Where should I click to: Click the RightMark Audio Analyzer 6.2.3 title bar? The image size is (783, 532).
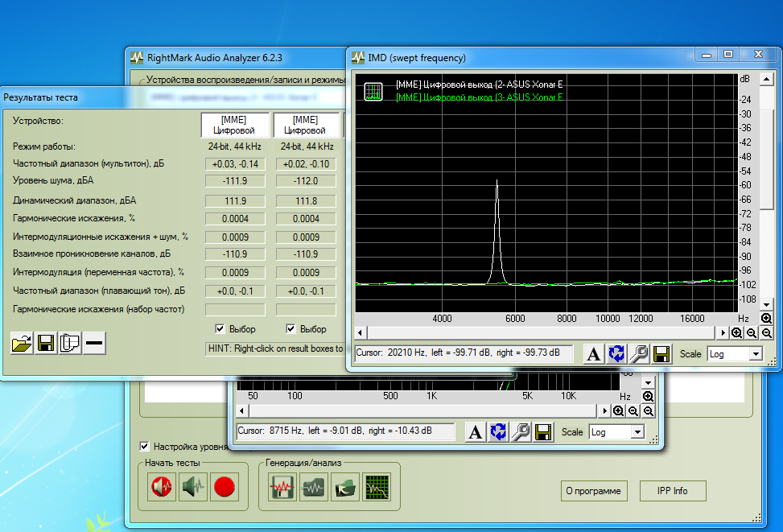pos(236,58)
